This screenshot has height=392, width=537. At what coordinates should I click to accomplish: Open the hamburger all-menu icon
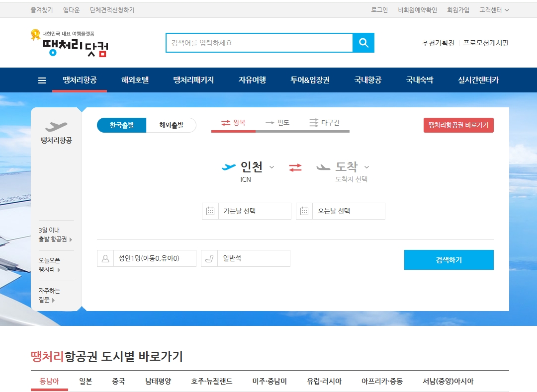coord(42,80)
